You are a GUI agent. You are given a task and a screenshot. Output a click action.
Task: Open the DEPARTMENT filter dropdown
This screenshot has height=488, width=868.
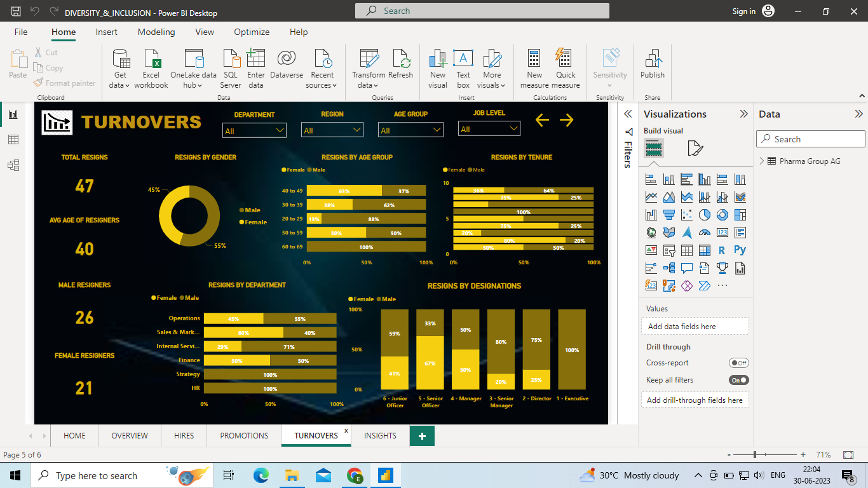pyautogui.click(x=280, y=130)
